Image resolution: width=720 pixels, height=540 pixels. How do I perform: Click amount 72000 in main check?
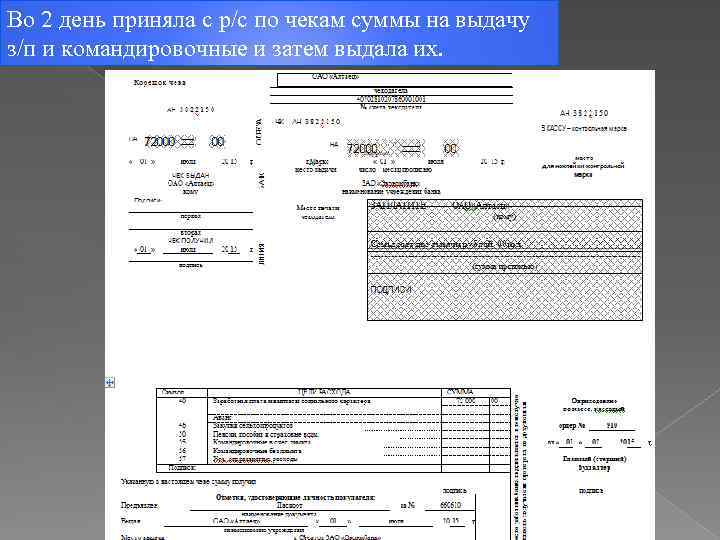tap(362, 149)
